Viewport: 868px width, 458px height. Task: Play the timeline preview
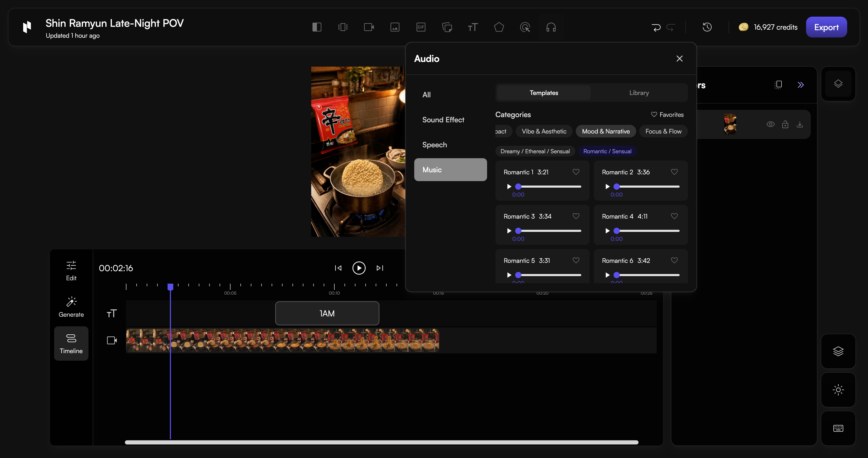pos(359,268)
